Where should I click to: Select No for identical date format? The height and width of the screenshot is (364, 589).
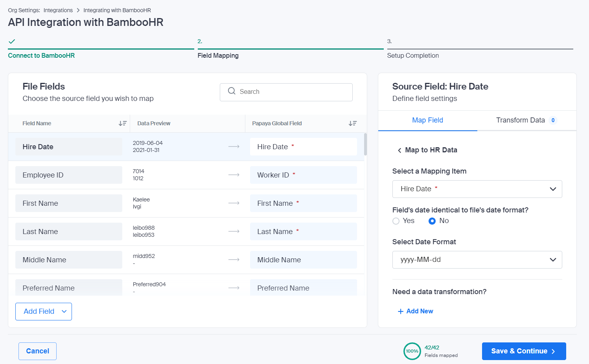(432, 221)
